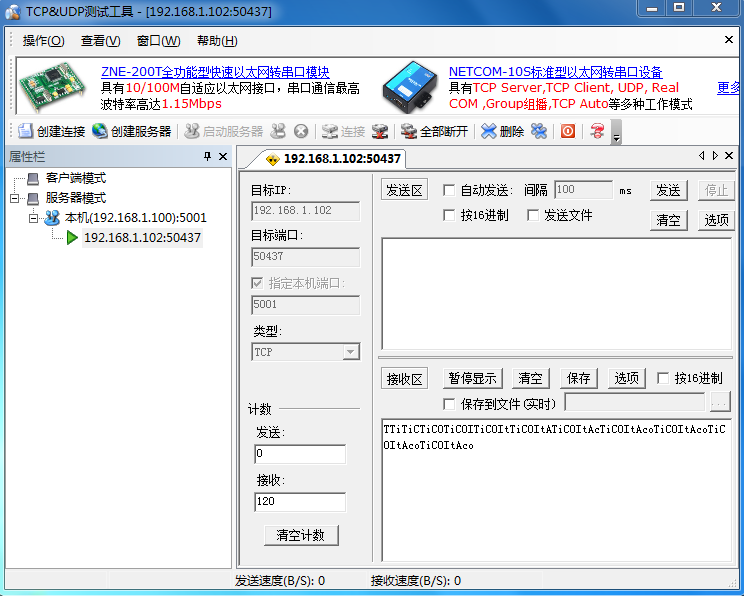
Task: Click the 接收区 button
Action: (404, 379)
